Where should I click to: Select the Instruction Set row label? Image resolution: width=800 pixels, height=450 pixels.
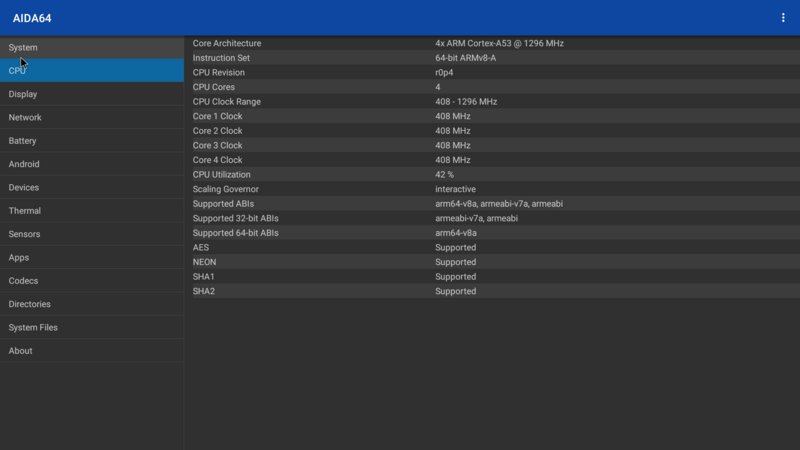221,58
